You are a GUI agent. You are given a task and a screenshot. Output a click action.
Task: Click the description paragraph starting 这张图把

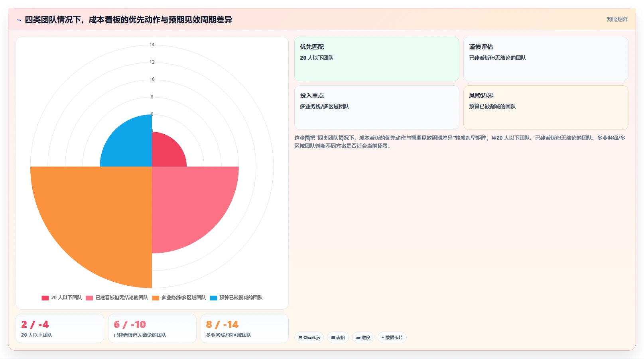[x=460, y=142]
